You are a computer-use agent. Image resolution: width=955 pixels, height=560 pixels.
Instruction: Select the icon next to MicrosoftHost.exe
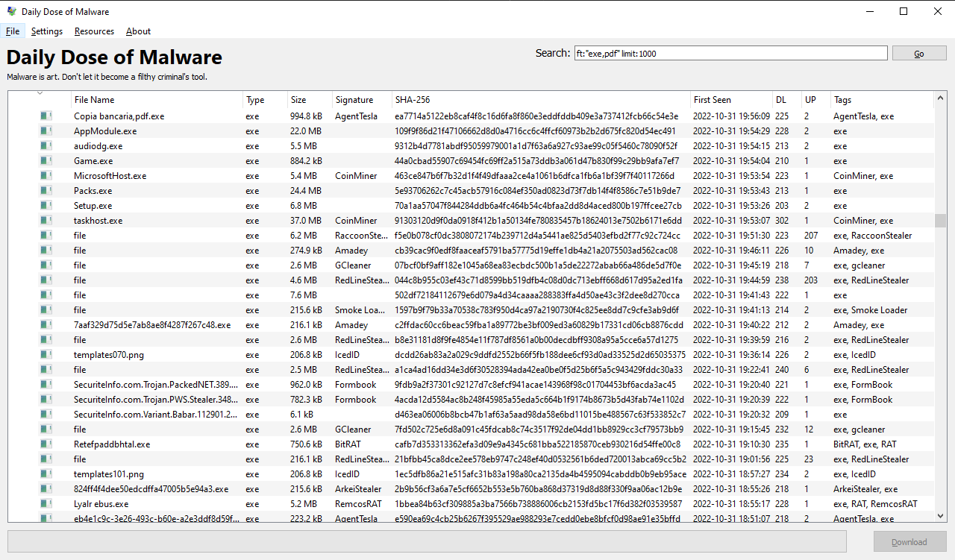[x=46, y=175]
